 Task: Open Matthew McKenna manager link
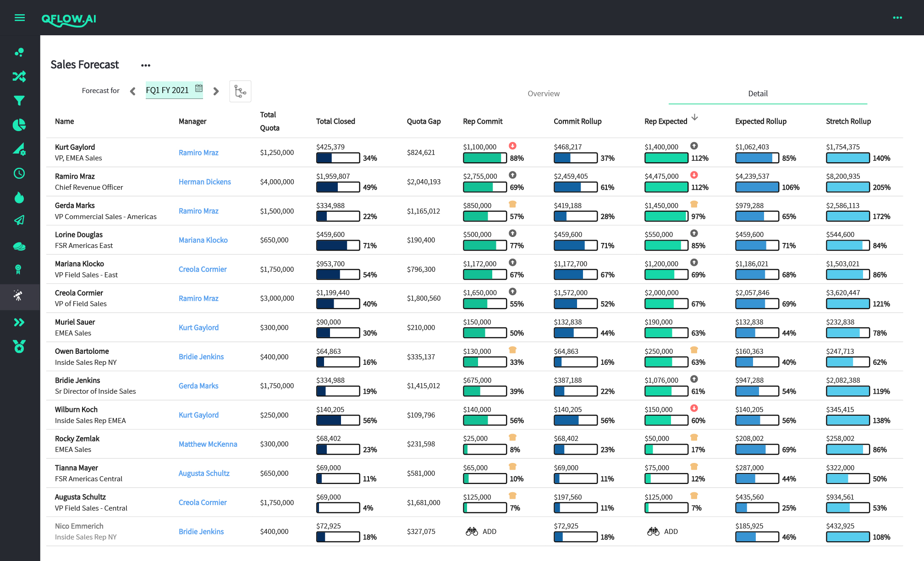pyautogui.click(x=208, y=444)
